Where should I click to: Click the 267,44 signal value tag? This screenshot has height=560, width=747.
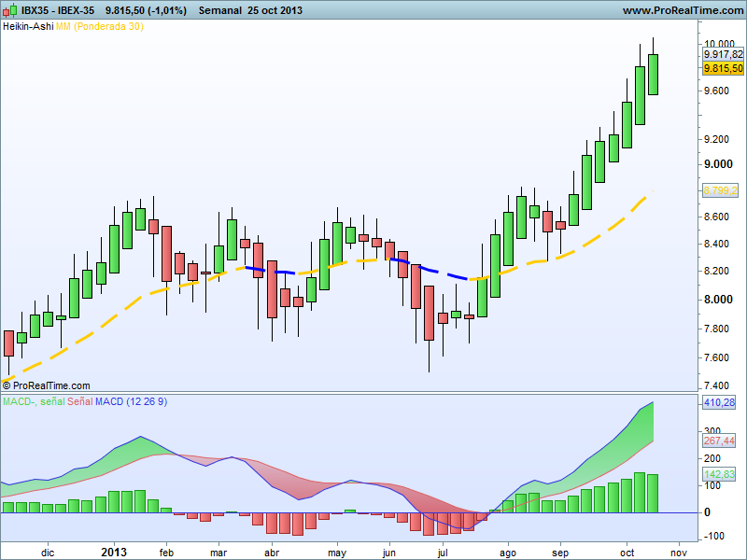point(721,441)
